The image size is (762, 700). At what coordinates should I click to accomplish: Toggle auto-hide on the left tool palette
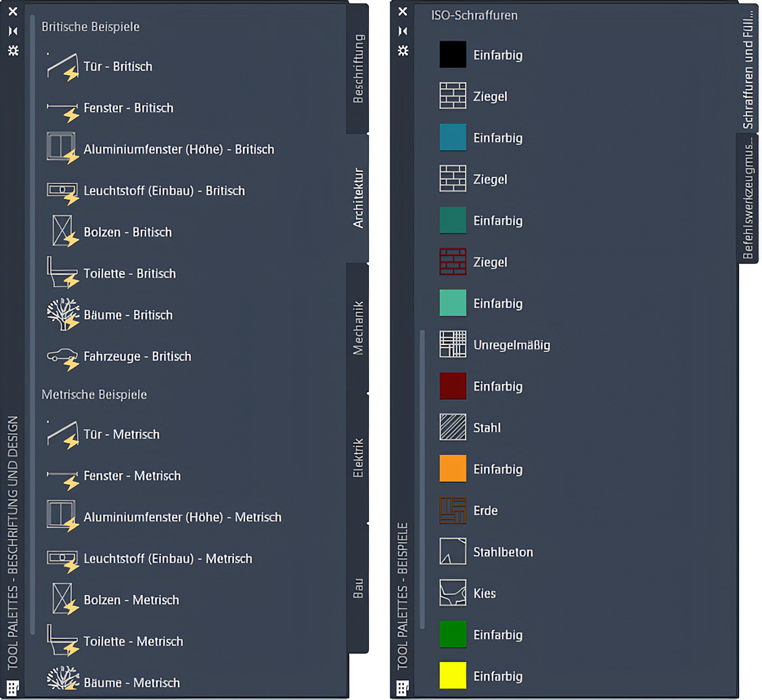(x=12, y=31)
